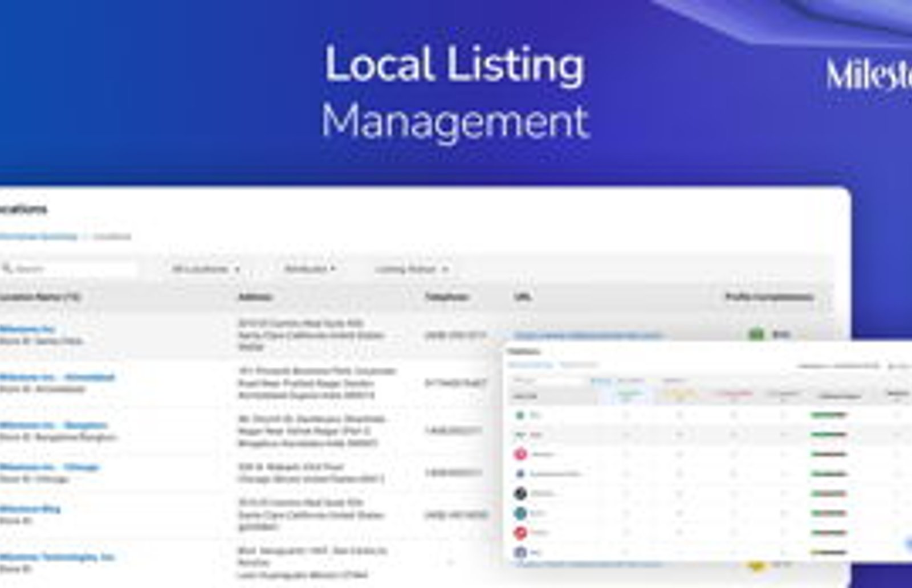The width and height of the screenshot is (912, 588).
Task: Click the magnifier search icon
Action: tap(7, 268)
